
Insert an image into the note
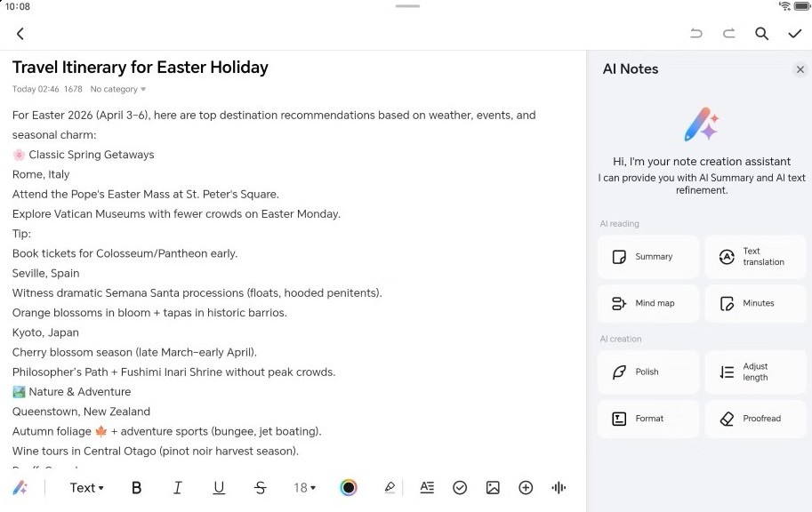(x=493, y=487)
